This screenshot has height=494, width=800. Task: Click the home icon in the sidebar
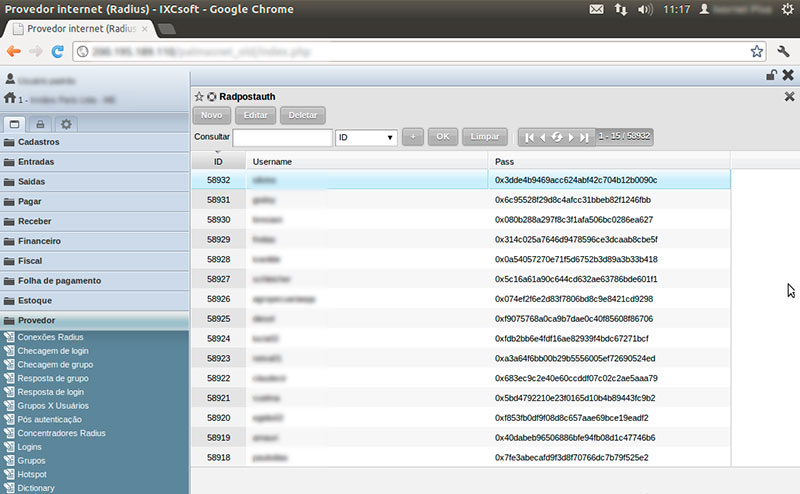(10, 98)
